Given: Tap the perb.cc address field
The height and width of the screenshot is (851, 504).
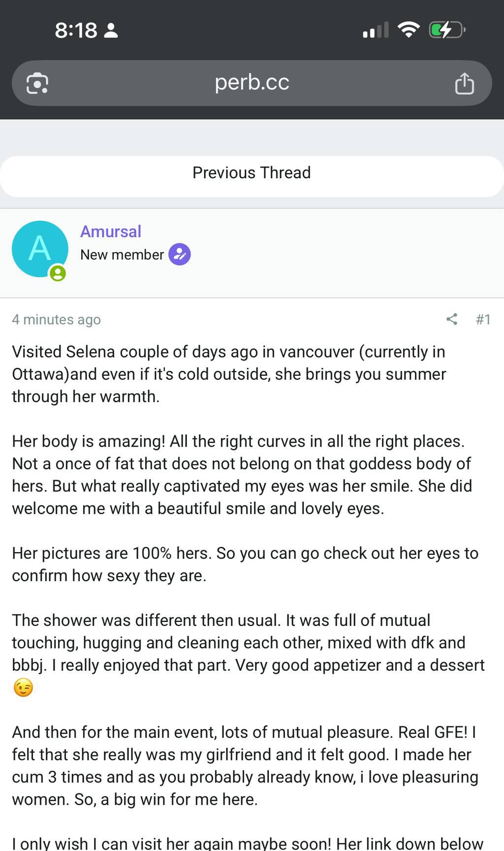Looking at the screenshot, I should point(252,83).
